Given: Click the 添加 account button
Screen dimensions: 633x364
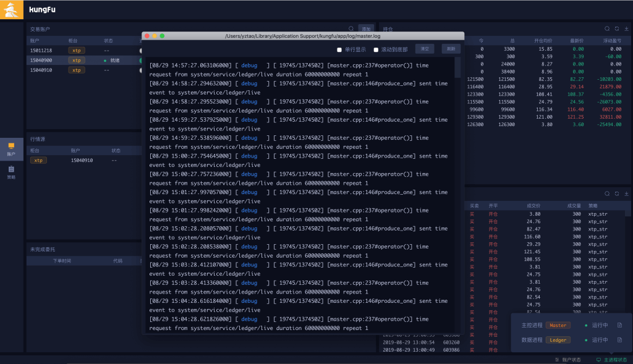Looking at the screenshot, I should [x=366, y=28].
